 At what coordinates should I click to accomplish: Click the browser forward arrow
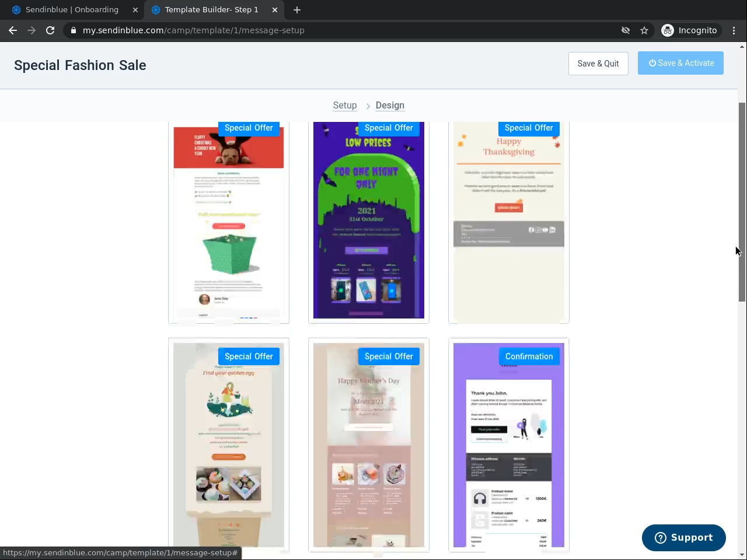click(x=32, y=30)
